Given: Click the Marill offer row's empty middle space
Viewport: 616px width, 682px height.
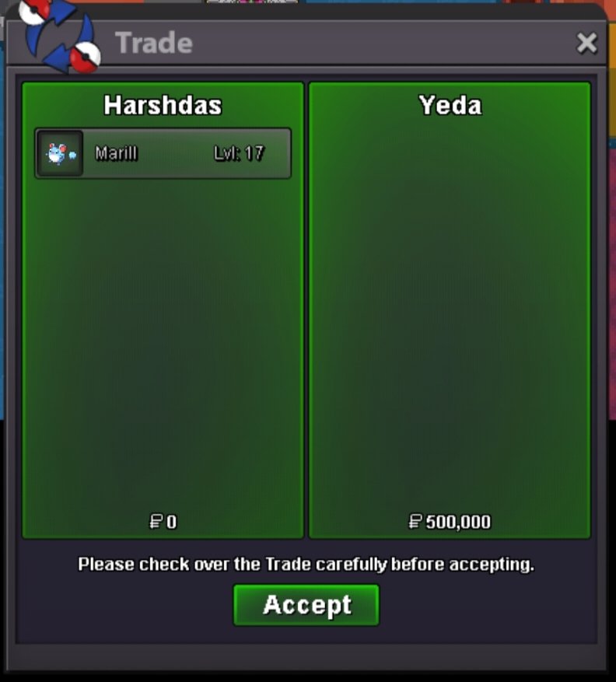Looking at the screenshot, I should (175, 153).
